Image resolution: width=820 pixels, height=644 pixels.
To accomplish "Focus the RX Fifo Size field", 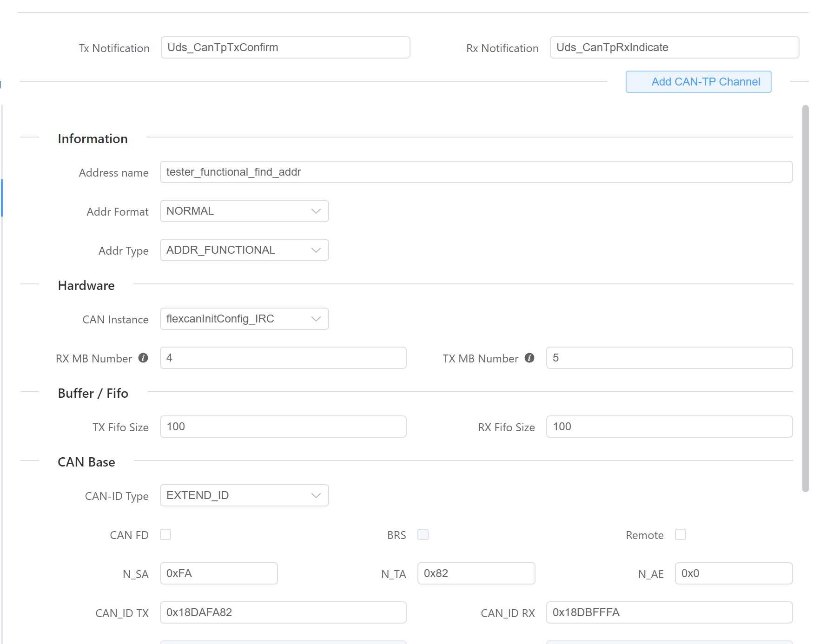I will tap(669, 427).
